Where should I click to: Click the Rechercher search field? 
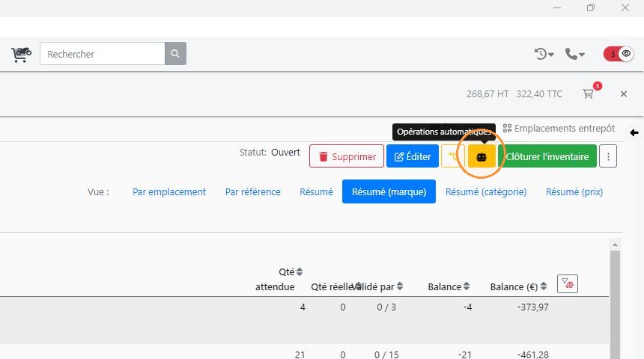103,54
